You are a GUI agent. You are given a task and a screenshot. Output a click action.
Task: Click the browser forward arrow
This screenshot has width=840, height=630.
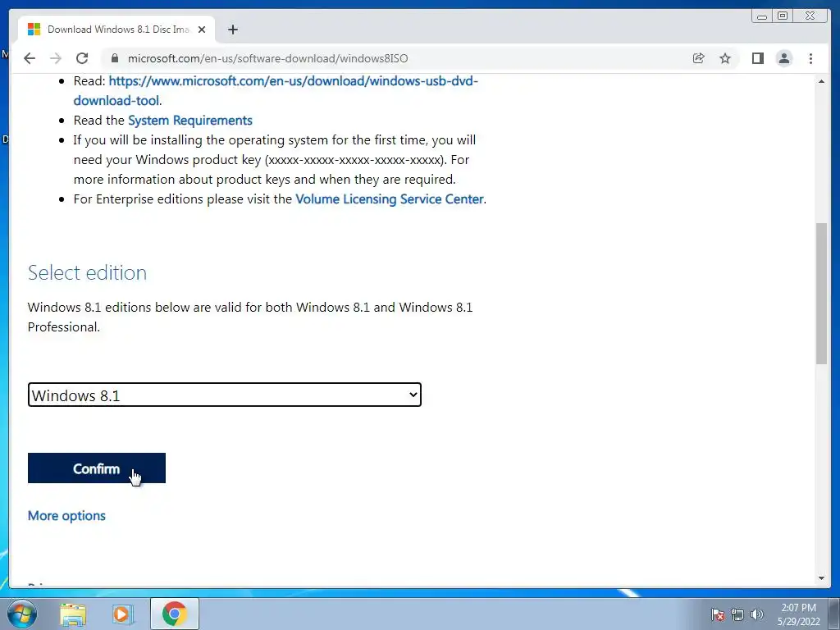tap(56, 58)
